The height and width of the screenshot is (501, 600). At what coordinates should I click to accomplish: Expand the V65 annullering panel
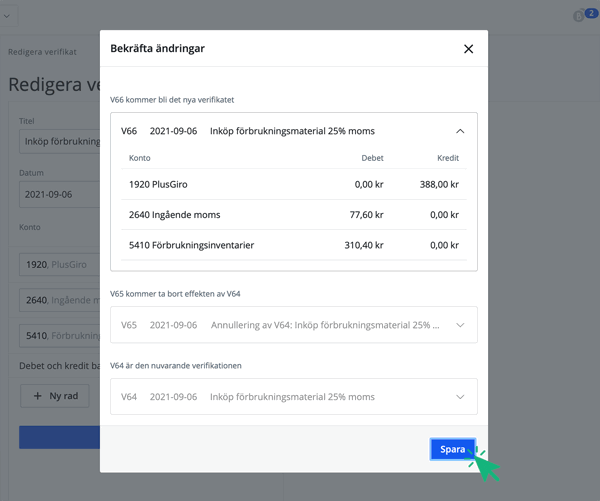click(460, 325)
